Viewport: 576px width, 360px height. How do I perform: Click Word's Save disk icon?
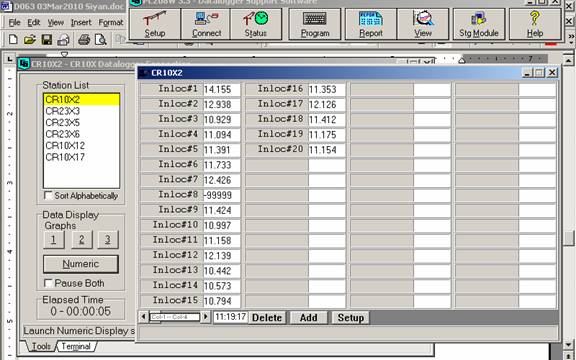pyautogui.click(x=47, y=39)
